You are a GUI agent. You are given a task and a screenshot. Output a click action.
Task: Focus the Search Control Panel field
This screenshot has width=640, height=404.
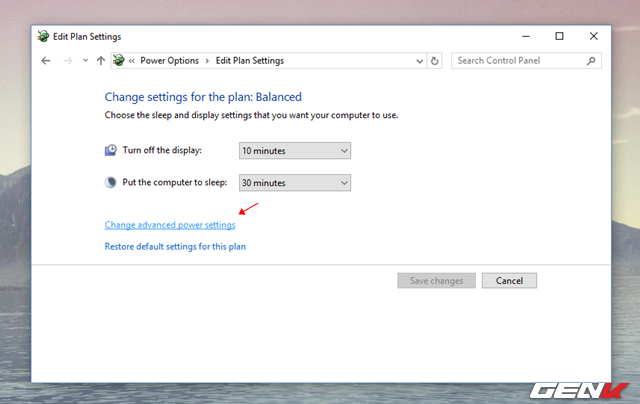click(x=518, y=61)
